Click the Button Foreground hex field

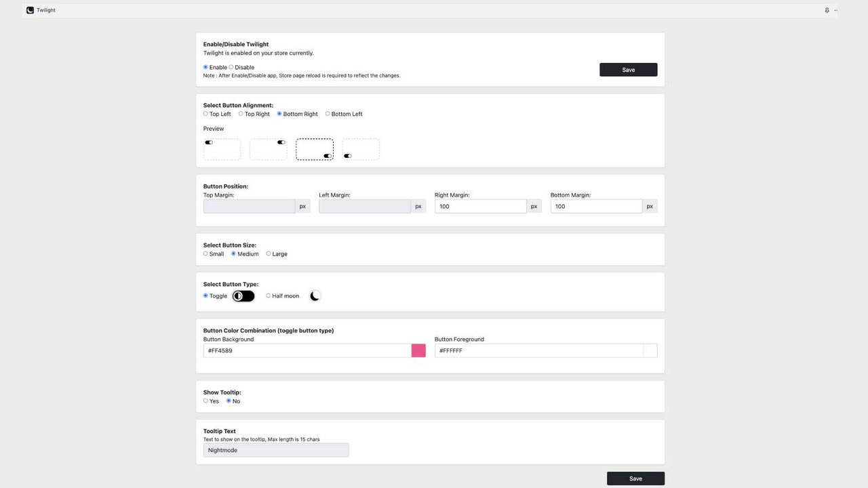539,350
